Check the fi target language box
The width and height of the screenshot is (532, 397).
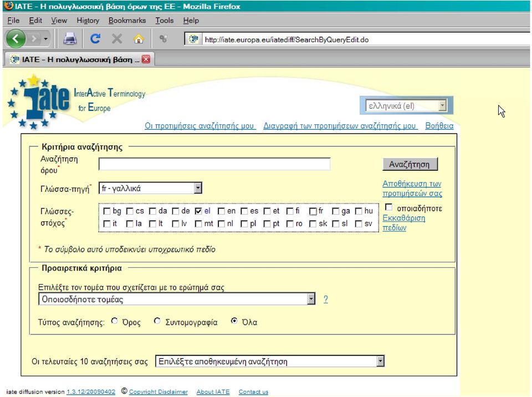coord(290,211)
